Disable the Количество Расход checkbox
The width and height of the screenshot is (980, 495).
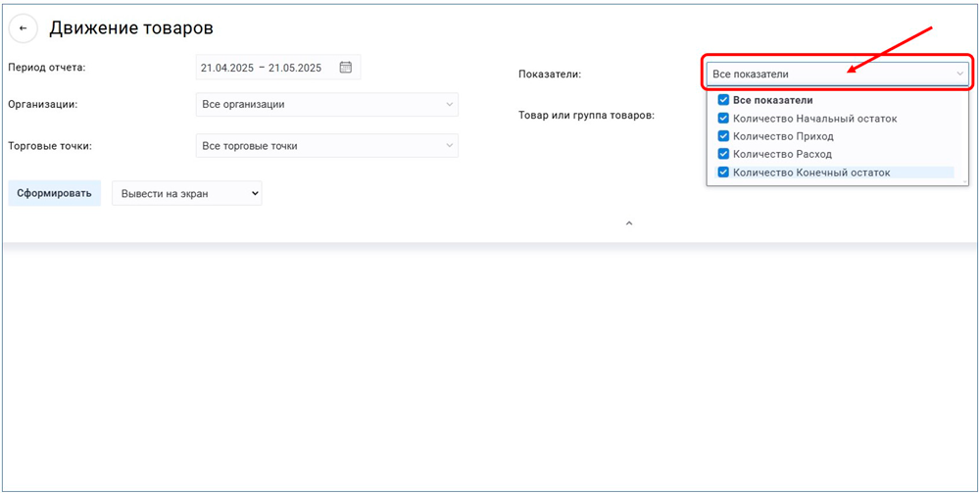click(x=723, y=154)
